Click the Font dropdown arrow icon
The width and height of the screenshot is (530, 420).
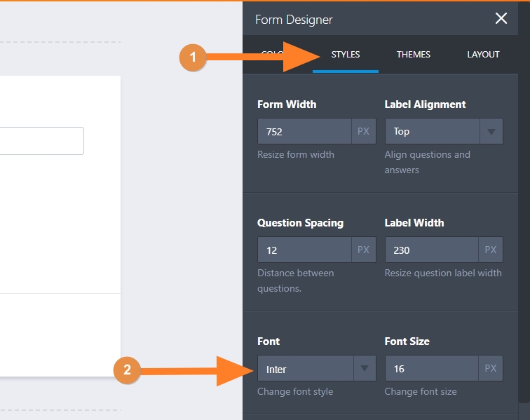point(364,369)
